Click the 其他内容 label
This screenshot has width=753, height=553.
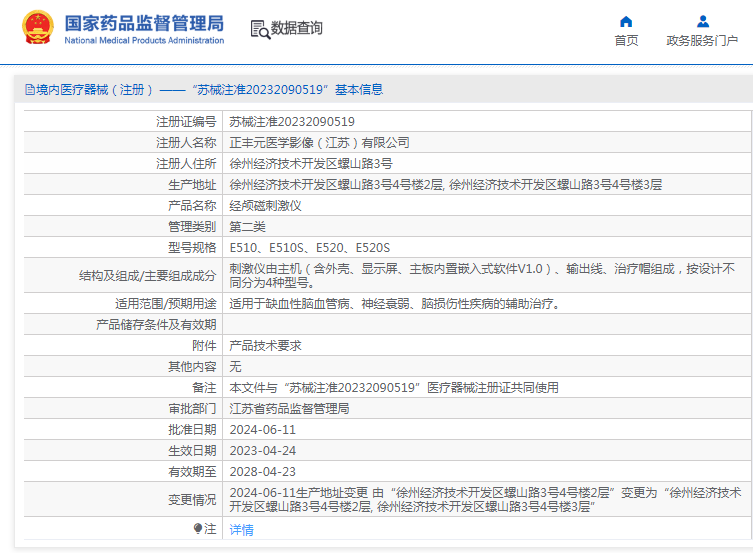[192, 367]
